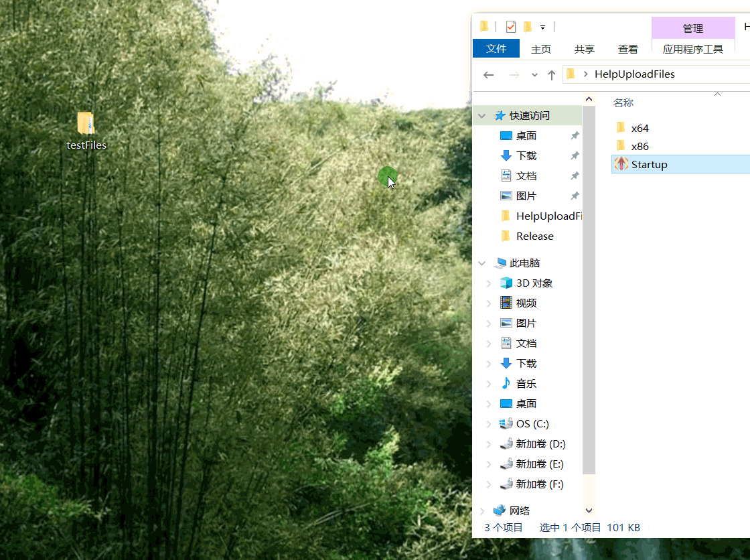The height and width of the screenshot is (560, 750).
Task: Open HelpUploadFiles in the navigation pane
Action: [549, 216]
